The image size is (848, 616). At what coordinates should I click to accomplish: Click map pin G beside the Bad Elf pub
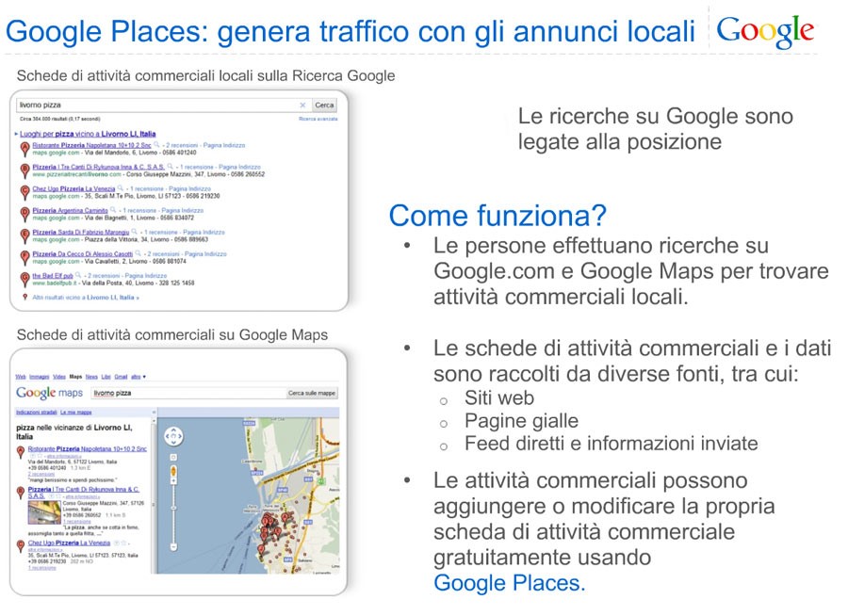24,279
